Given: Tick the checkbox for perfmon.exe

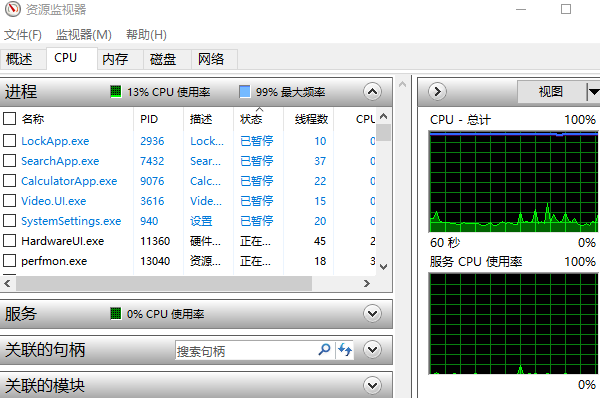Looking at the screenshot, I should pos(9,260).
